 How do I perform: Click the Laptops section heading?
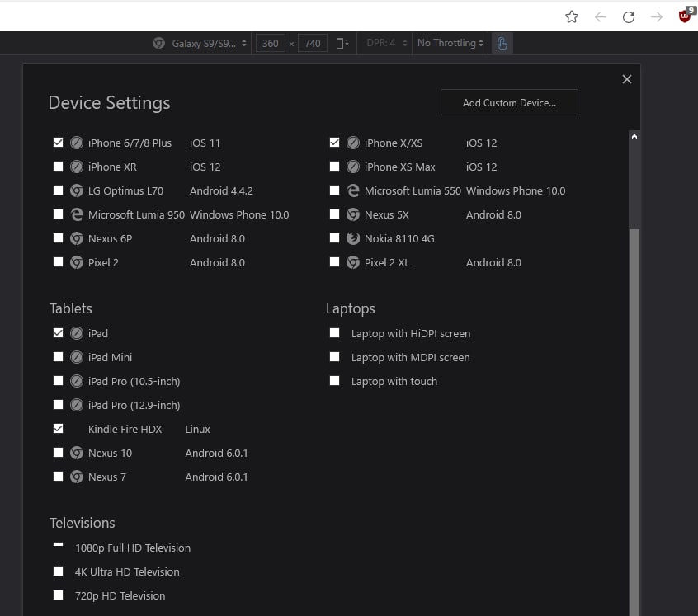coord(350,308)
